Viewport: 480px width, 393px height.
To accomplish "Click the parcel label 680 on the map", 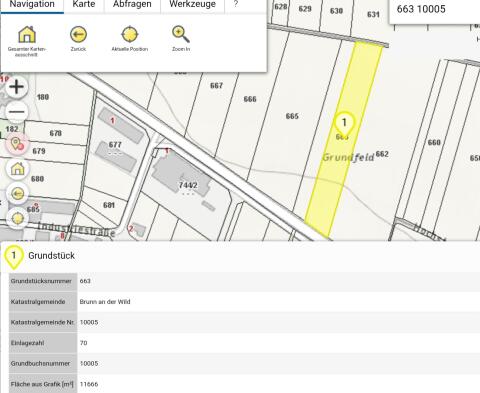I will tap(37, 179).
